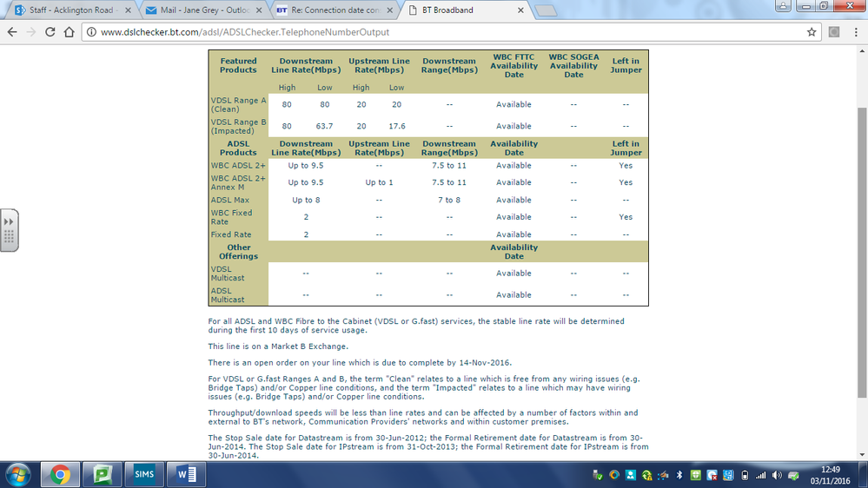This screenshot has height=488, width=868.
Task: Click the VDSL Range A (Clean) row label
Action: 238,104
